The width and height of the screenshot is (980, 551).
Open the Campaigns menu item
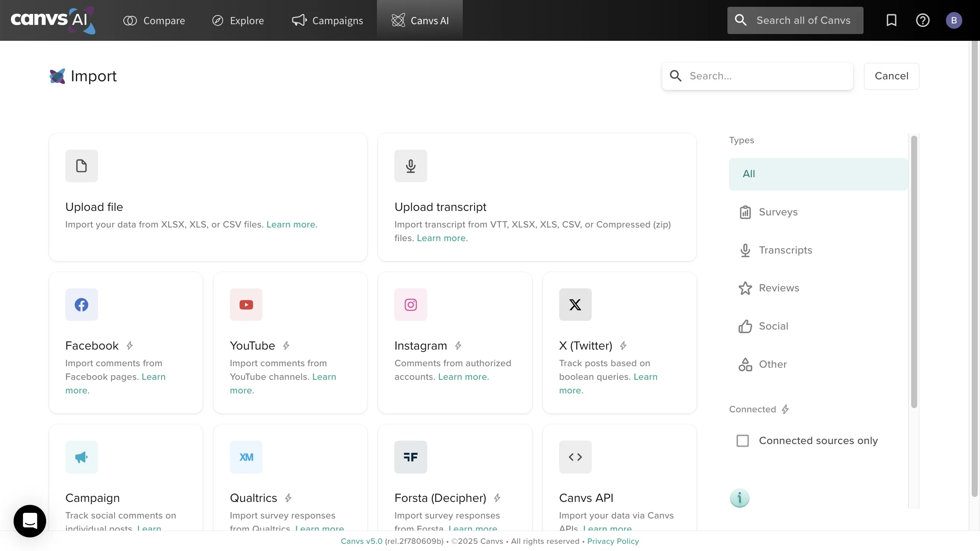327,20
